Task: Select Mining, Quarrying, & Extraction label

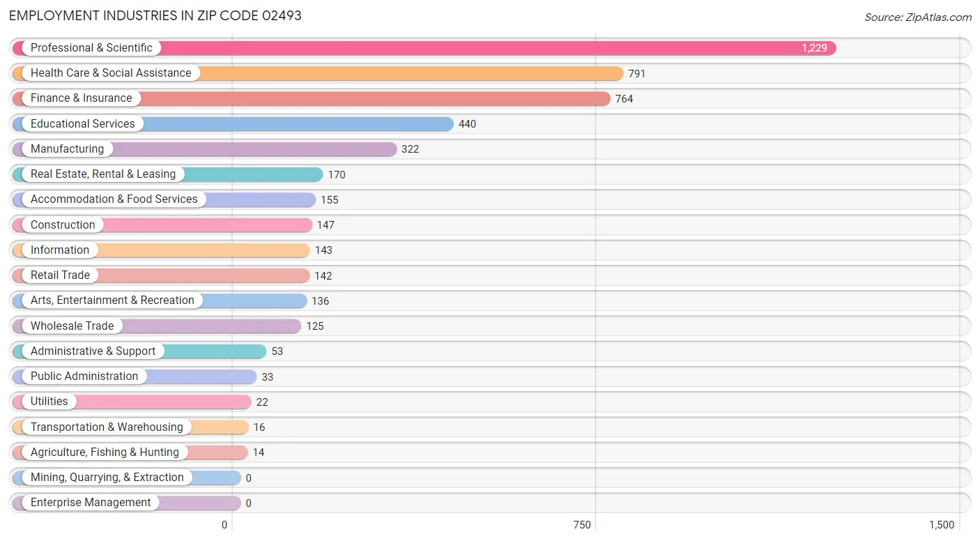Action: pyautogui.click(x=107, y=478)
